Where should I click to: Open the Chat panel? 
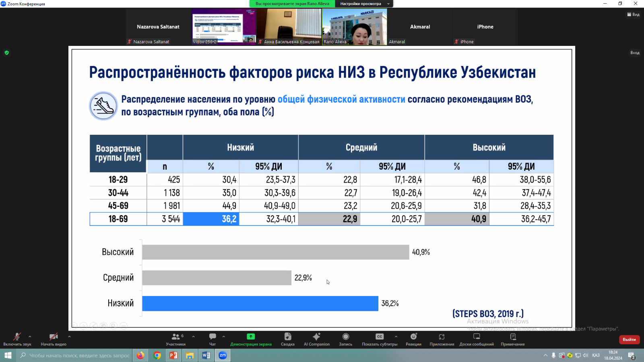coord(213,337)
